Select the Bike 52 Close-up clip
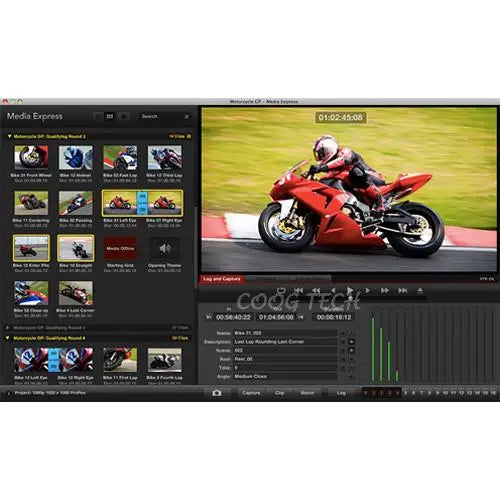500x500 pixels. 31,293
